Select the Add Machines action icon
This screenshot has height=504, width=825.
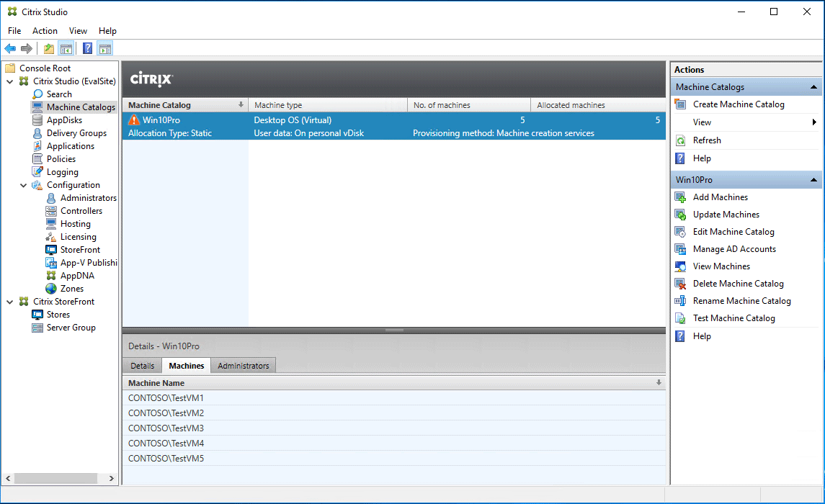pos(680,197)
